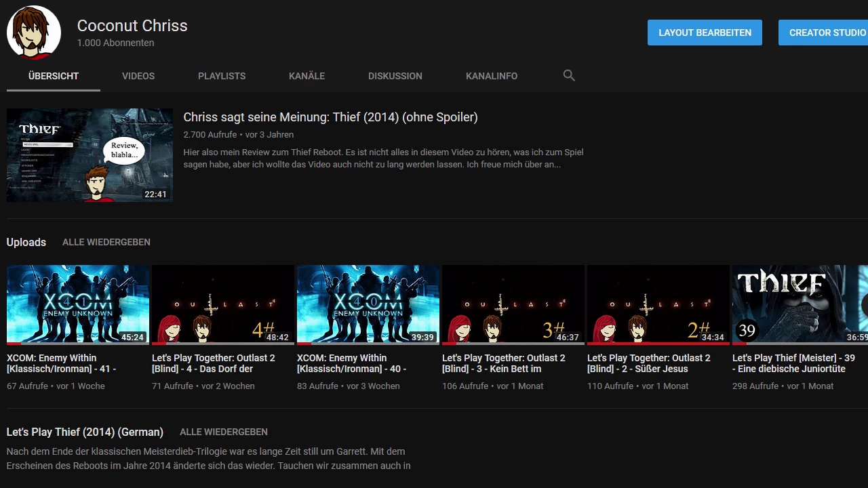The image size is (868, 488).
Task: Click title Outlast 2 - 2 - Süßer Jesus
Action: tap(649, 363)
